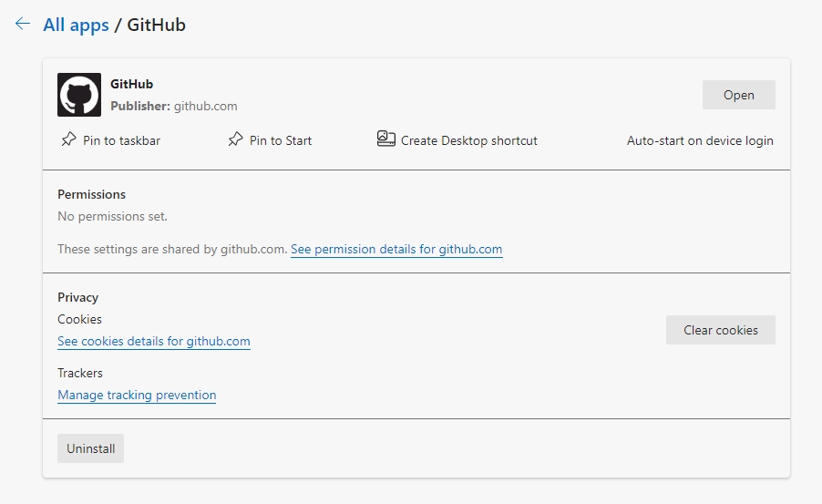Open the GitHub app
The height and width of the screenshot is (504, 822).
pyautogui.click(x=738, y=95)
